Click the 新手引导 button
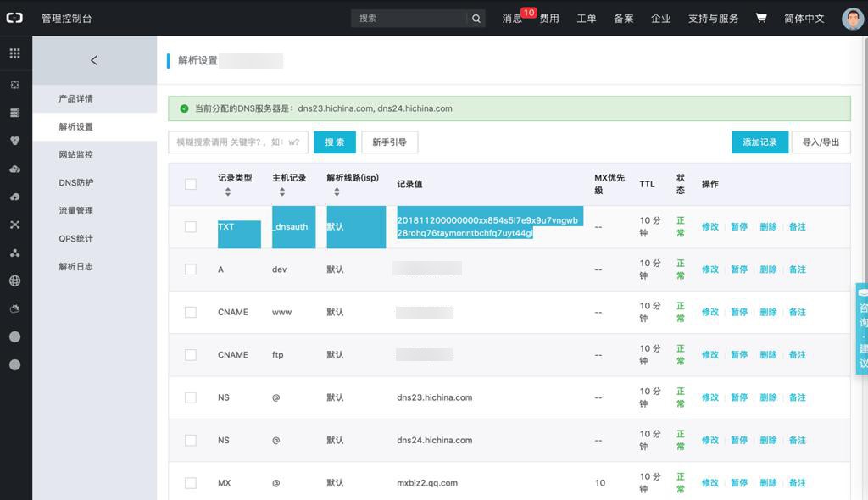 point(389,142)
